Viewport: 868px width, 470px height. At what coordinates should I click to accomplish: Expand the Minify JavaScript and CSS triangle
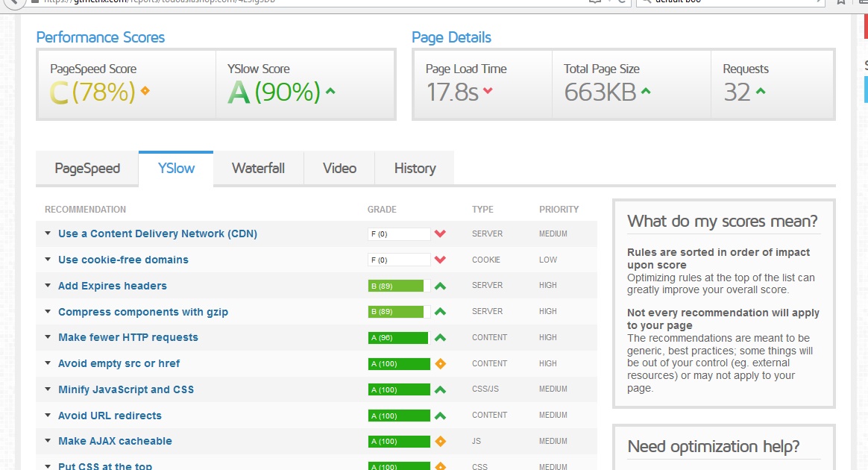pyautogui.click(x=48, y=389)
